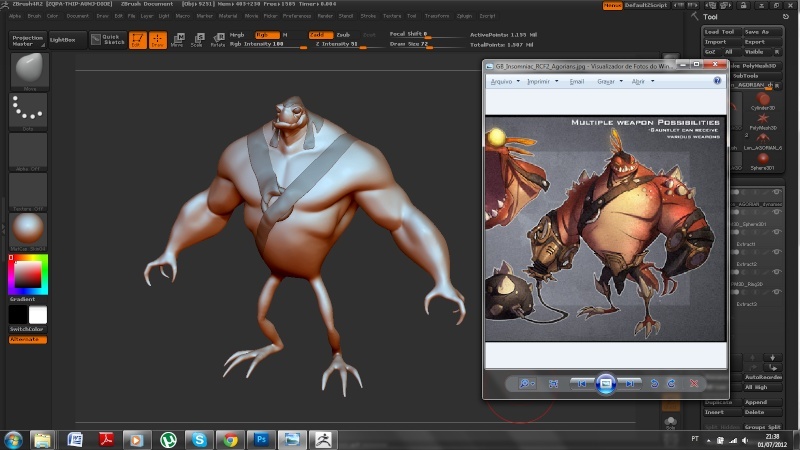
Task: Move subtool down with arrow icon
Action: 772,357
